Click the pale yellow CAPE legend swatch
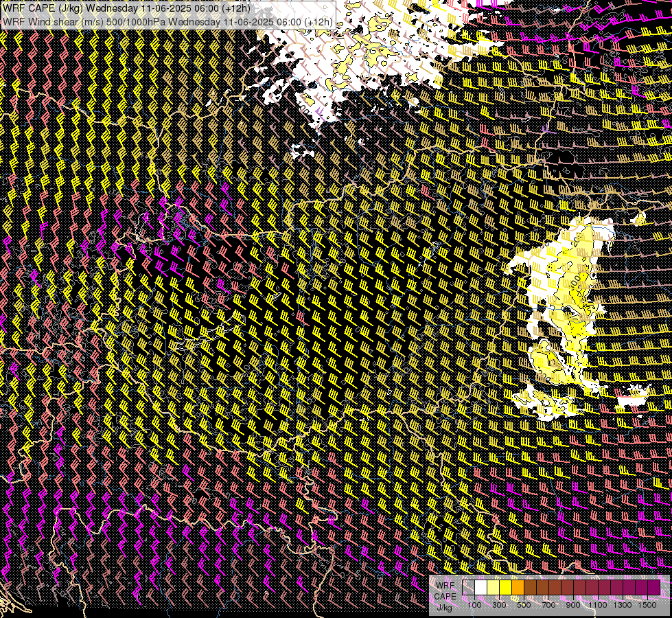Image resolution: width=672 pixels, height=618 pixels. 494,588
